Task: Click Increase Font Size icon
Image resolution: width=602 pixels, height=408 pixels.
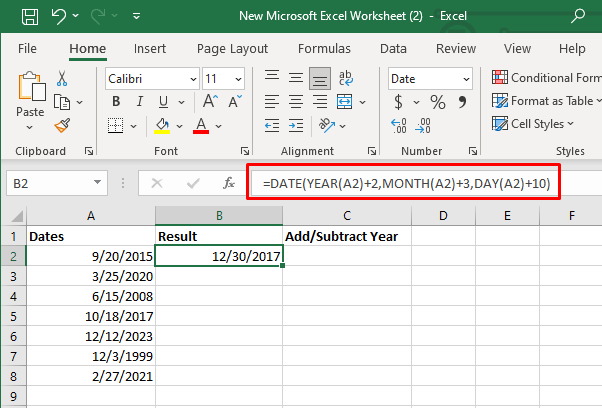Action: point(210,101)
